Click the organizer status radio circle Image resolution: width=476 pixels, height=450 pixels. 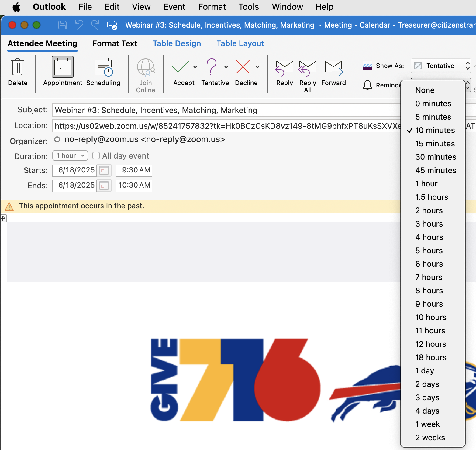coord(57,139)
